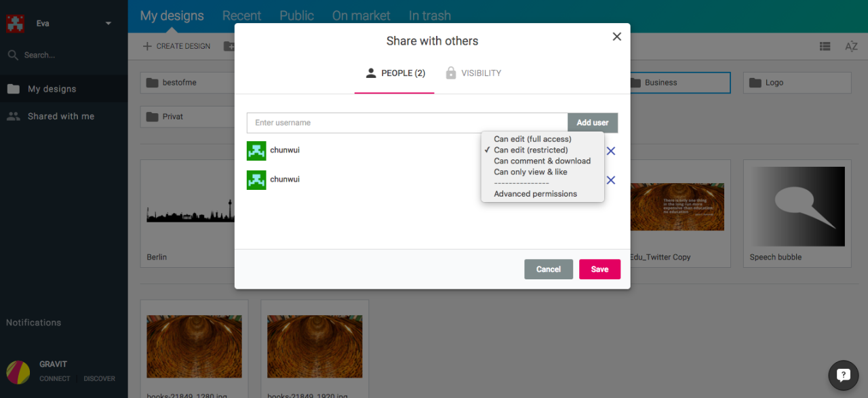The width and height of the screenshot is (868, 398).
Task: Focus the Enter username field
Action: coord(407,123)
